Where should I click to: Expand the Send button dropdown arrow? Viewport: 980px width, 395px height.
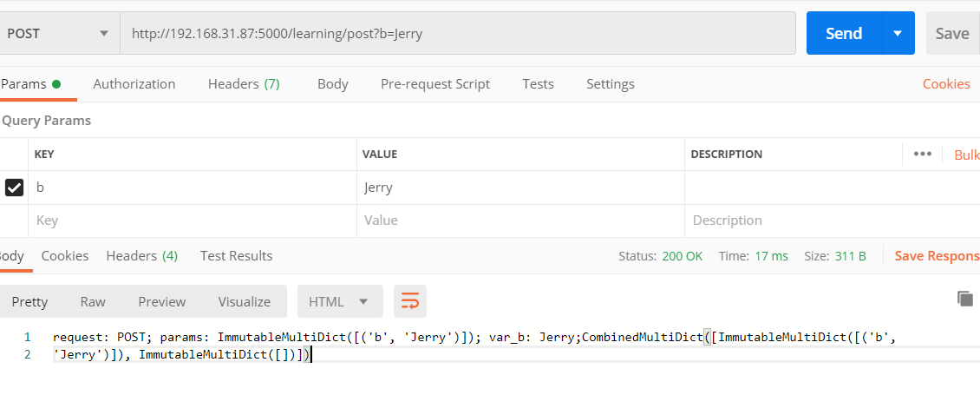click(898, 34)
